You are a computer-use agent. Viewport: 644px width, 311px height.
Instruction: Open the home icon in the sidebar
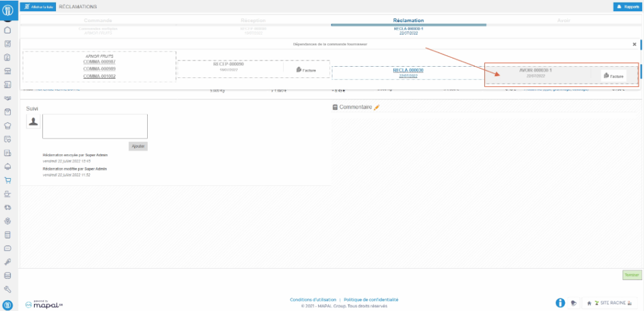(8, 30)
